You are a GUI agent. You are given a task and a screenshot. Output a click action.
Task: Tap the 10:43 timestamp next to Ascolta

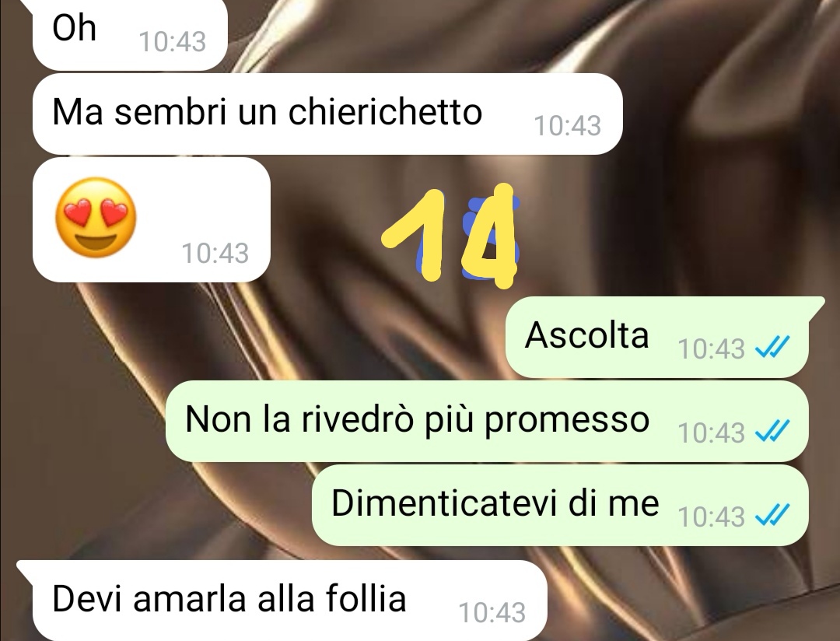pyautogui.click(x=712, y=349)
